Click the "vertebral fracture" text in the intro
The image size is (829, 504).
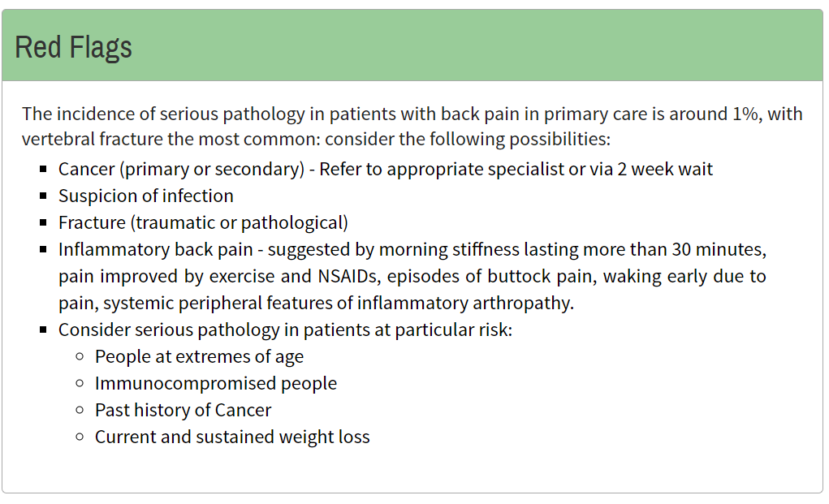[92, 139]
